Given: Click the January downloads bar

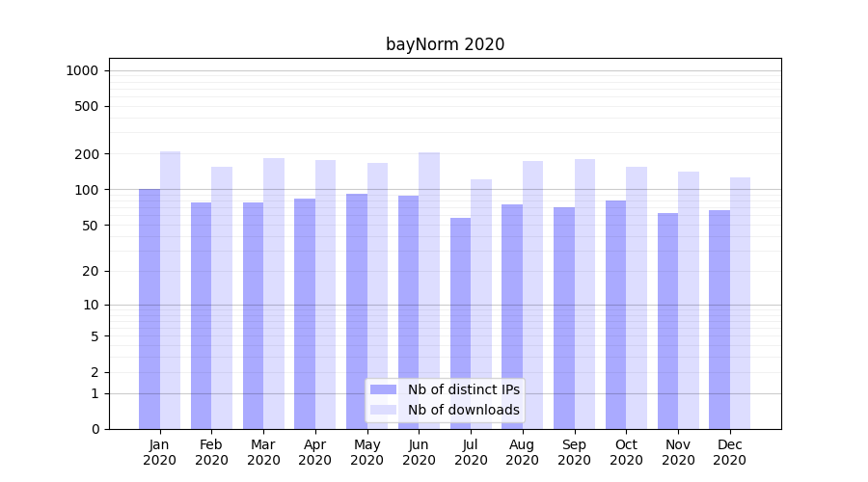Looking at the screenshot, I should click(x=170, y=289).
